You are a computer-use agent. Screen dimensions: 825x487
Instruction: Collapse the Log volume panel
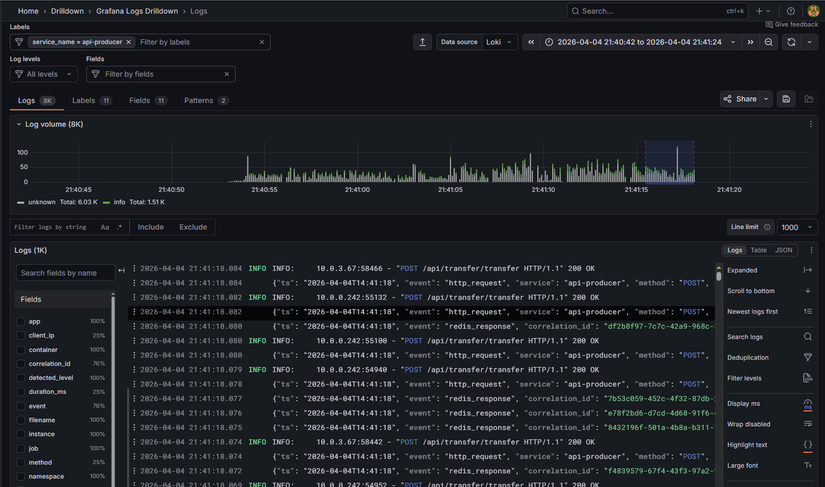[x=18, y=124]
